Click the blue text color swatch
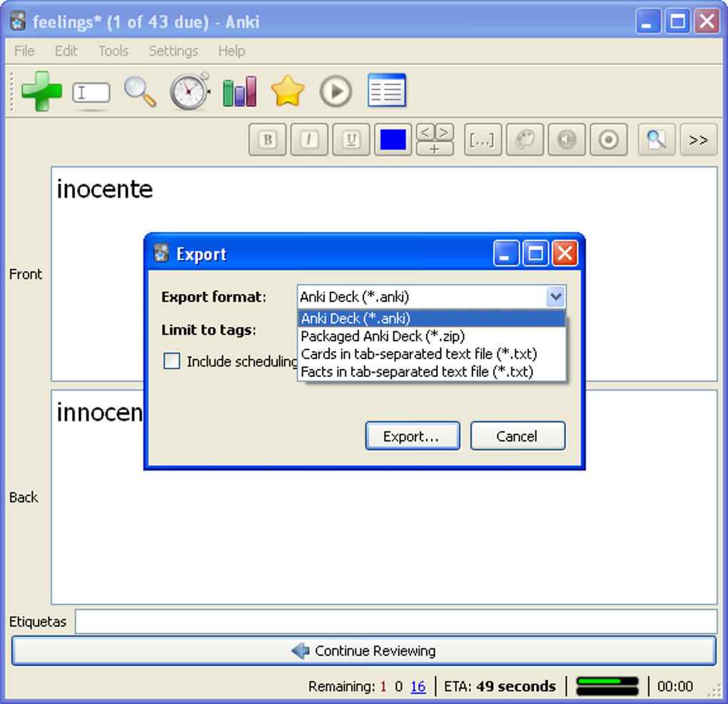 pos(393,139)
